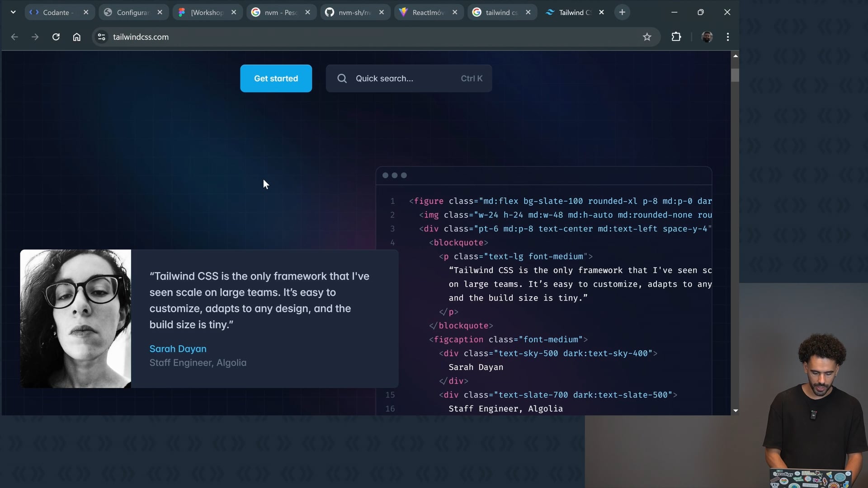Click the browser reload icon
This screenshot has height=488, width=868.
56,37
